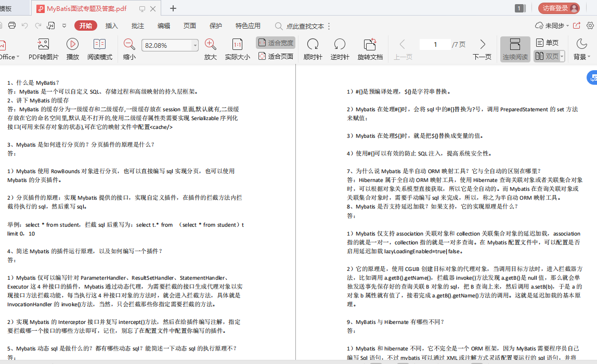Open the search options dots
This screenshot has height=364, width=597.
tap(329, 26)
